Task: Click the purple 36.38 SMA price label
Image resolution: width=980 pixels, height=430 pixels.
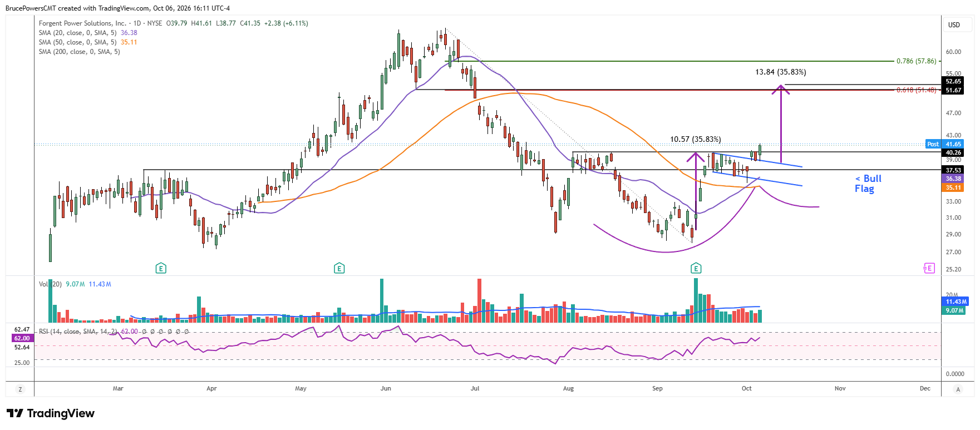Action: point(953,179)
